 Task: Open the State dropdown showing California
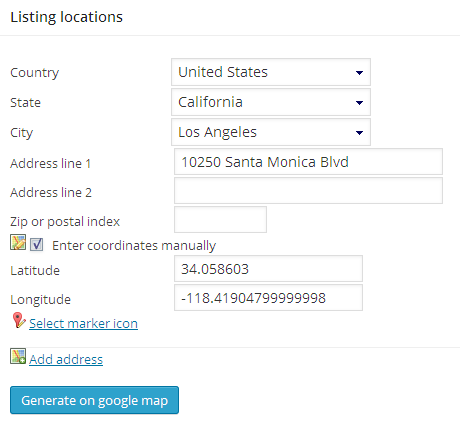point(271,102)
